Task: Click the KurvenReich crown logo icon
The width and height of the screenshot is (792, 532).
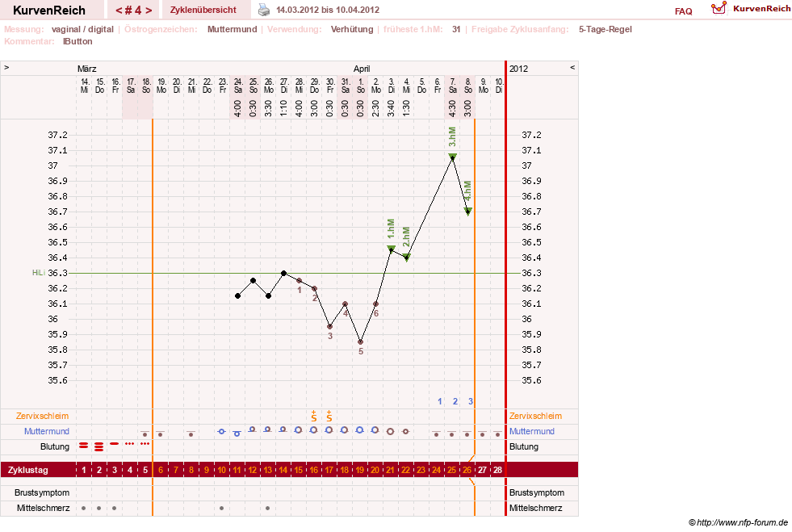Action: click(x=719, y=8)
